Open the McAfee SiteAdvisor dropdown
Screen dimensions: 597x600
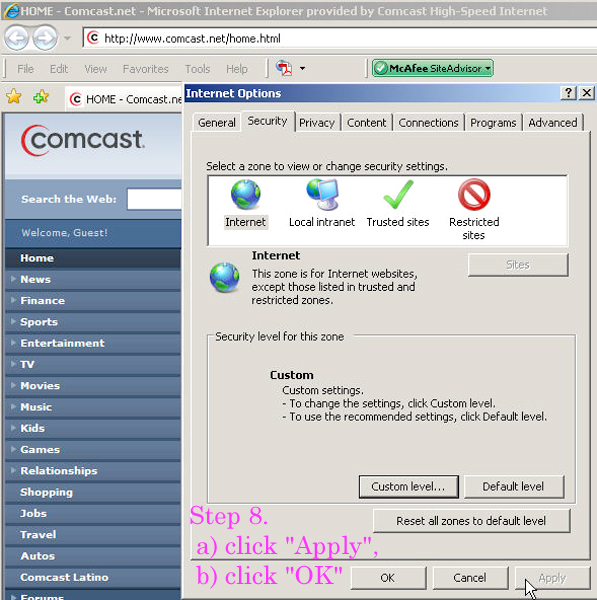[432, 68]
